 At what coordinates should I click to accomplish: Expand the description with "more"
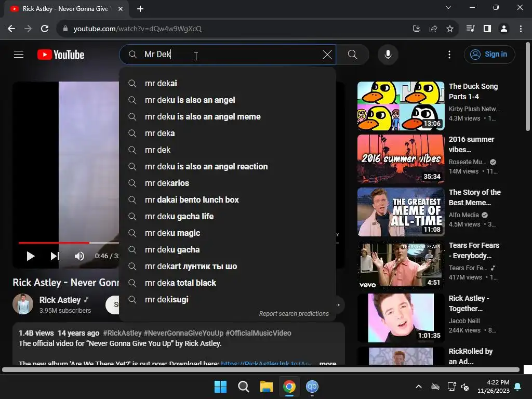point(328,363)
